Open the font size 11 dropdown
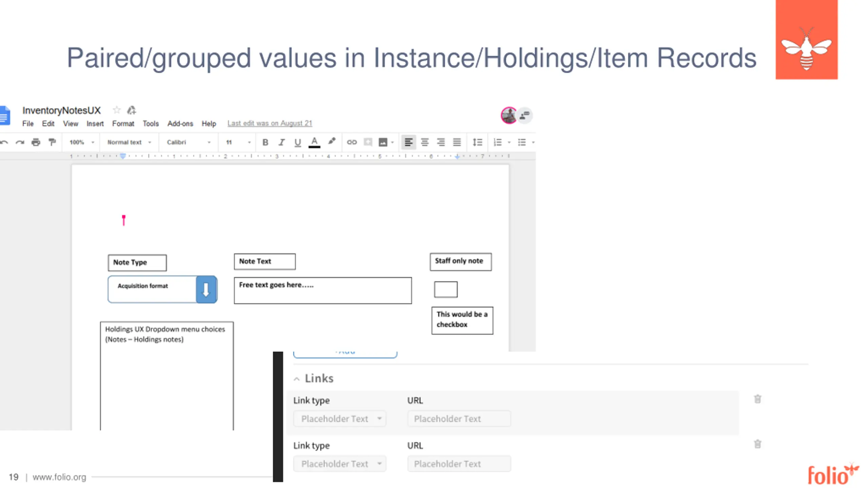The height and width of the screenshot is (488, 868). pyautogui.click(x=238, y=142)
